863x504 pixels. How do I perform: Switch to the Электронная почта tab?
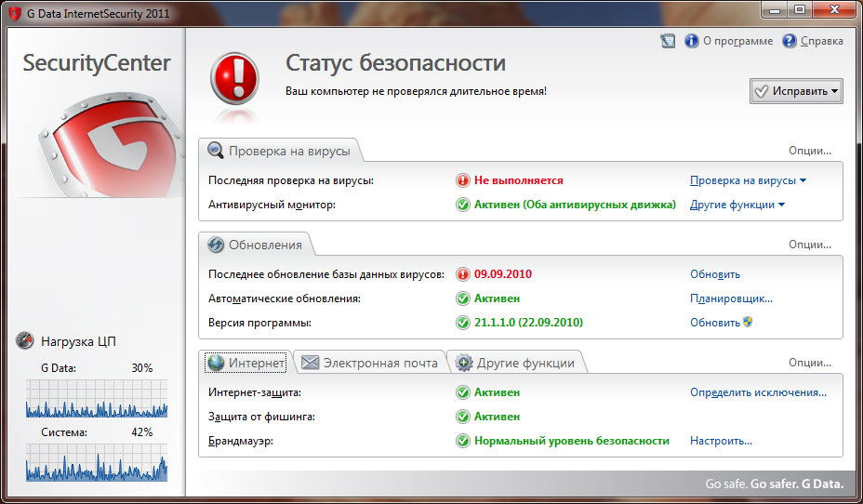(x=370, y=363)
